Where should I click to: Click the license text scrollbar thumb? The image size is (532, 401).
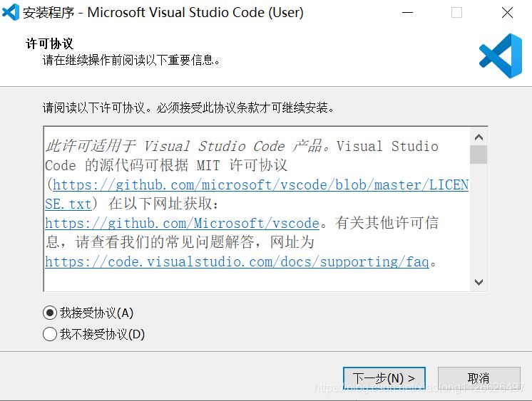pos(479,155)
